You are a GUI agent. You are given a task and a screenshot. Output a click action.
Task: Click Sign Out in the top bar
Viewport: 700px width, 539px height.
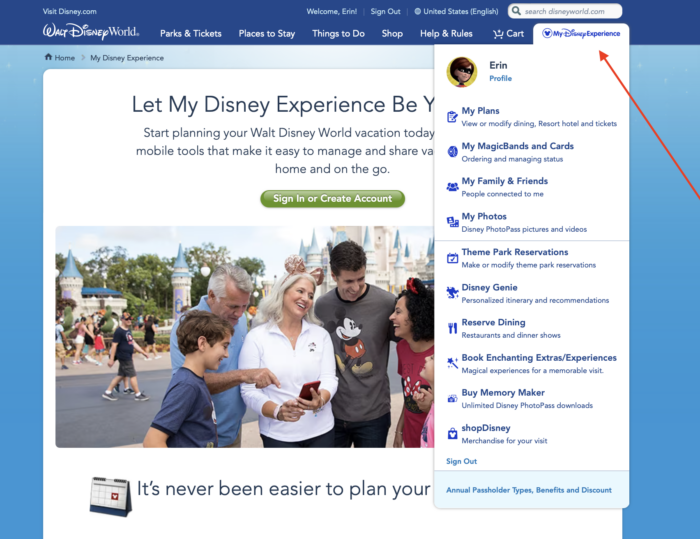[385, 12]
